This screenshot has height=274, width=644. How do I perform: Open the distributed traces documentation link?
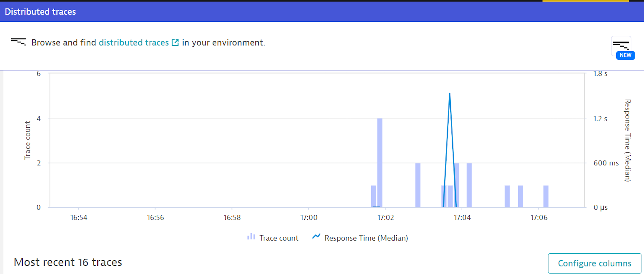coord(134,43)
